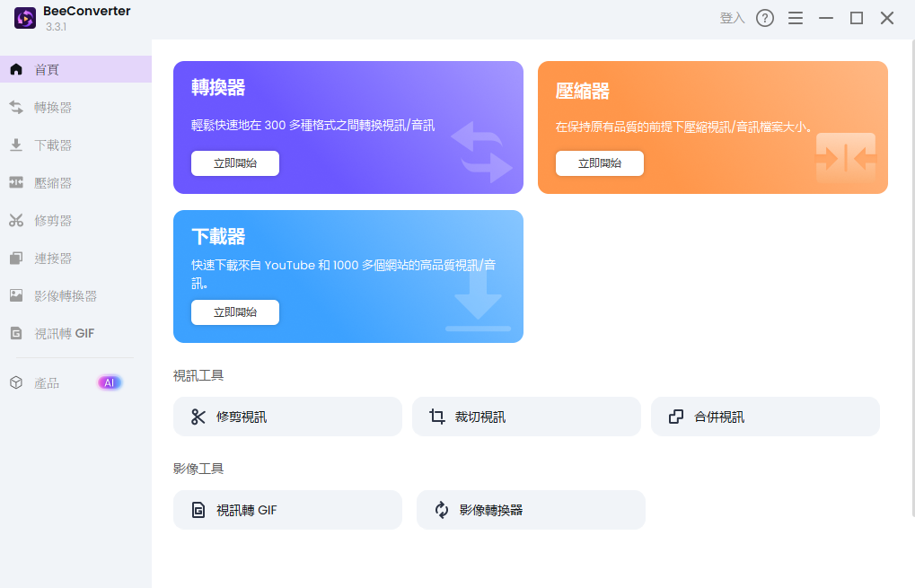915x588 pixels.
Task: Open 產品 label in the sidebar
Action: point(47,383)
